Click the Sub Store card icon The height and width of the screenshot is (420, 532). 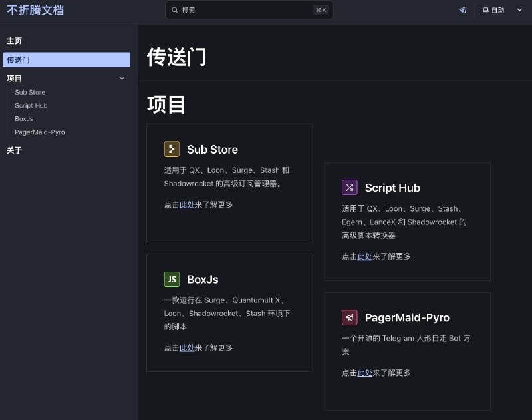(172, 149)
